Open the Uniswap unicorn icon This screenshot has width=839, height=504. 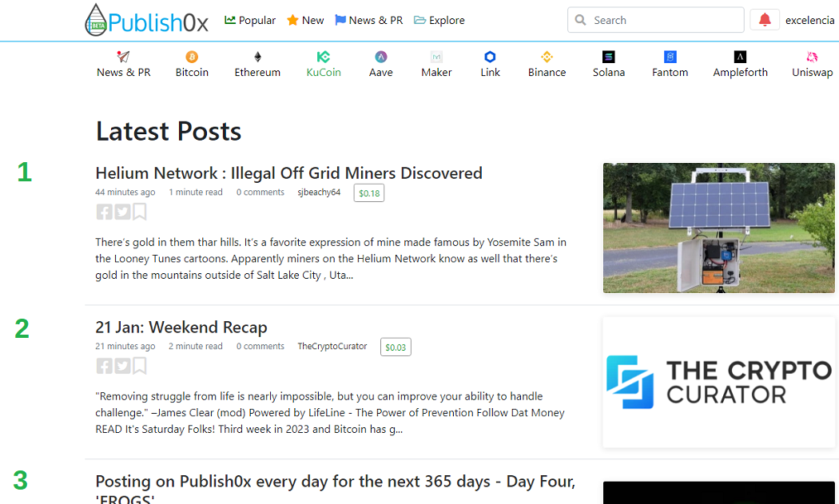(x=812, y=57)
